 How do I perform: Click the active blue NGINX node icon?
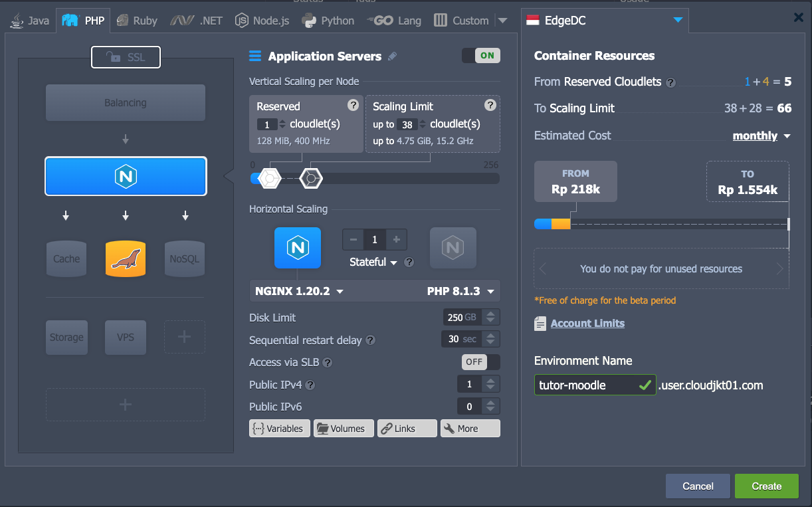tap(298, 248)
